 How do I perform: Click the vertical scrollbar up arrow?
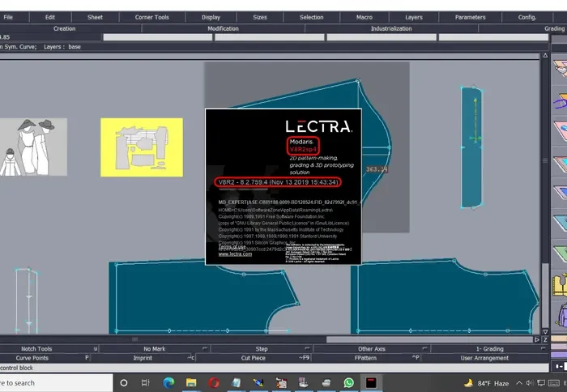pyautogui.click(x=545, y=55)
